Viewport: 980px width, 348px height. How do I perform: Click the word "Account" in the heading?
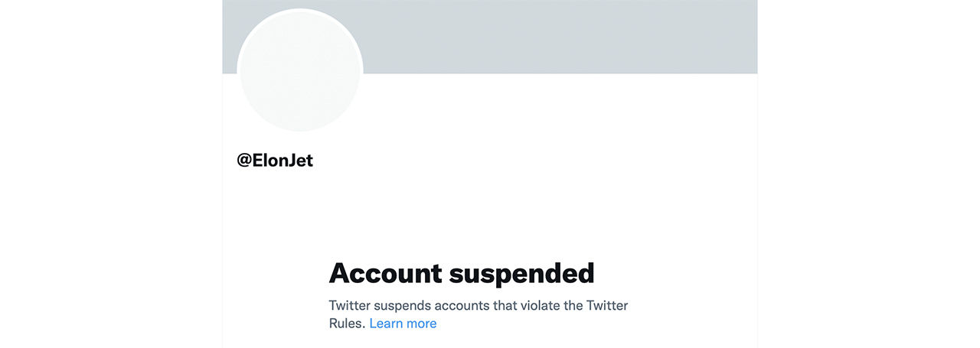click(386, 273)
